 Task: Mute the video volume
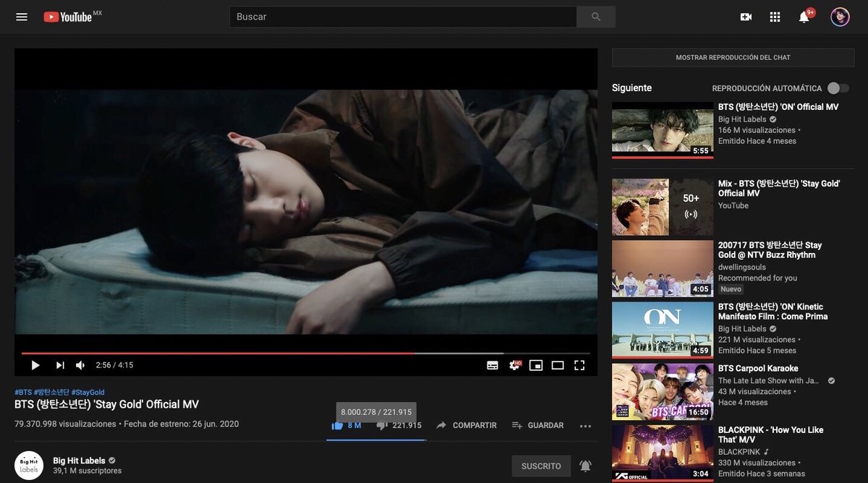pyautogui.click(x=80, y=365)
